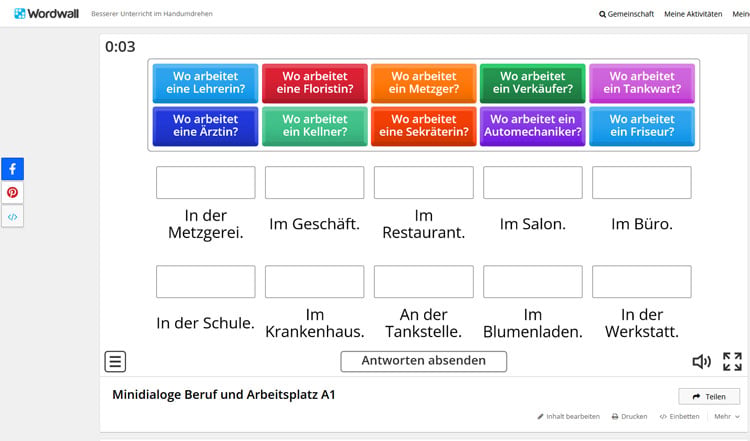Open the game hamburger menu
750x441 pixels.
point(115,362)
